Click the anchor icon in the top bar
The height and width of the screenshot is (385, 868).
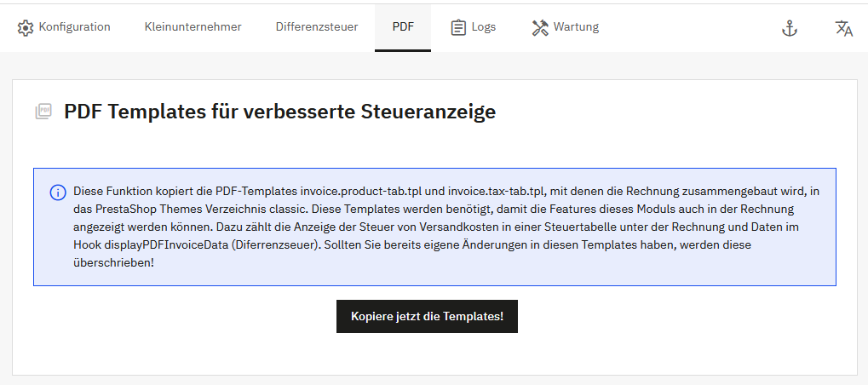point(790,28)
